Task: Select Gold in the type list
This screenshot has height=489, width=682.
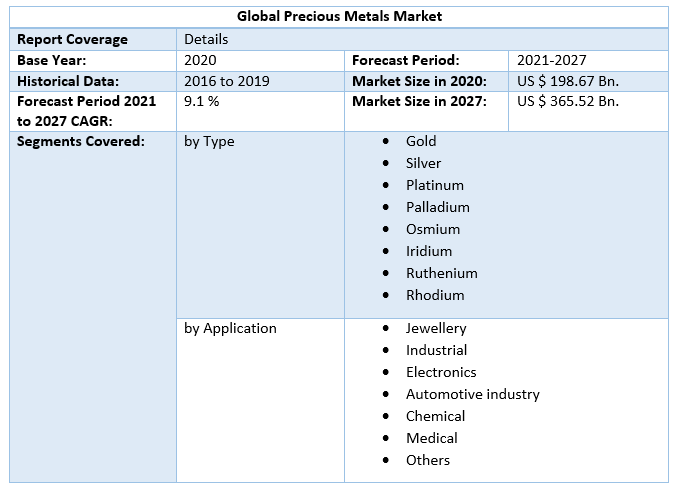Action: tap(421, 141)
